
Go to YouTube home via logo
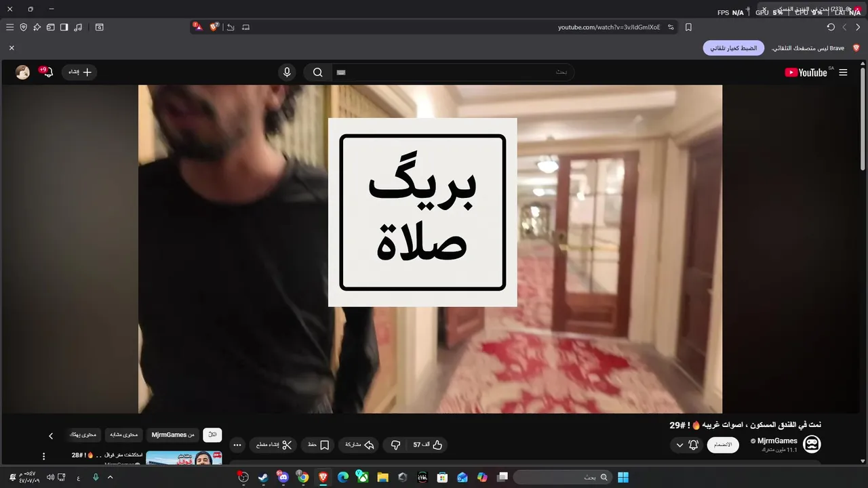[806, 73]
